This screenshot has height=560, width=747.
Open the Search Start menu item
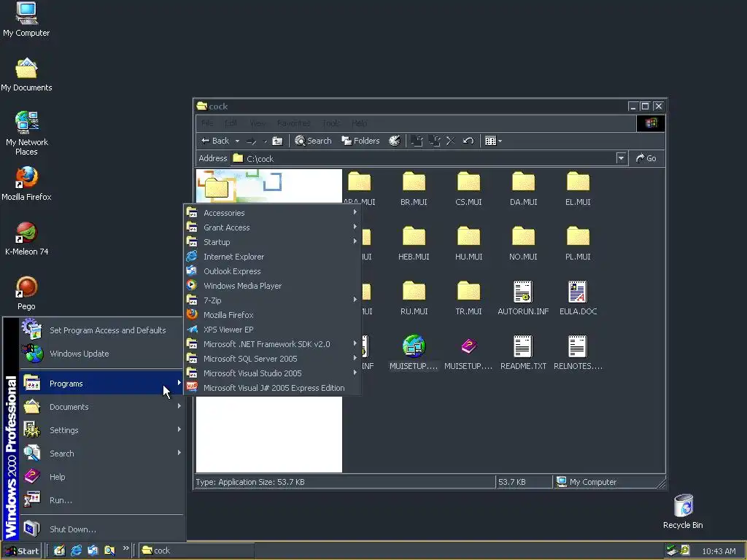(101, 454)
